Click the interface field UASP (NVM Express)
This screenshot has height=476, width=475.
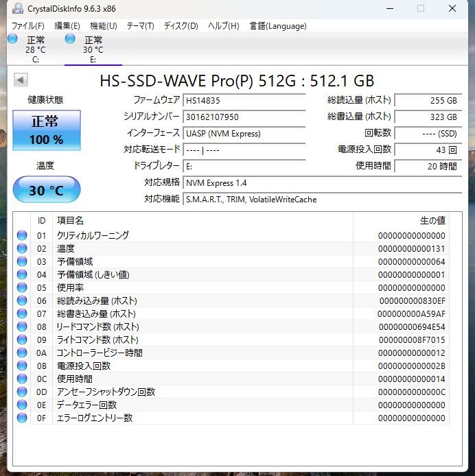pyautogui.click(x=244, y=133)
